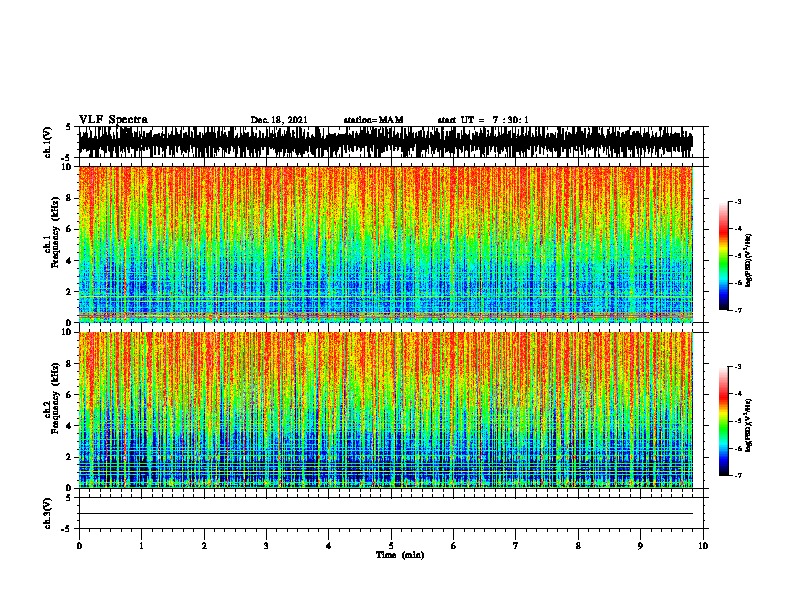This screenshot has height=612, width=792.
Task: Click inside the ch.1 spectrogram panel
Action: click(x=385, y=244)
